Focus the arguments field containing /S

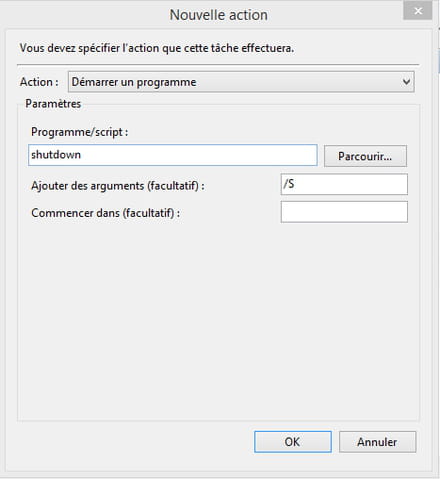click(344, 184)
